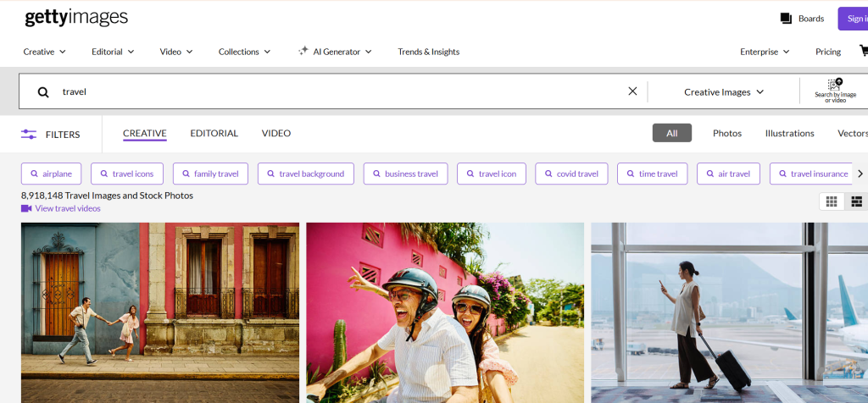The image size is (868, 403).
Task: Open the woman with suitcase airport photo
Action: (730, 313)
